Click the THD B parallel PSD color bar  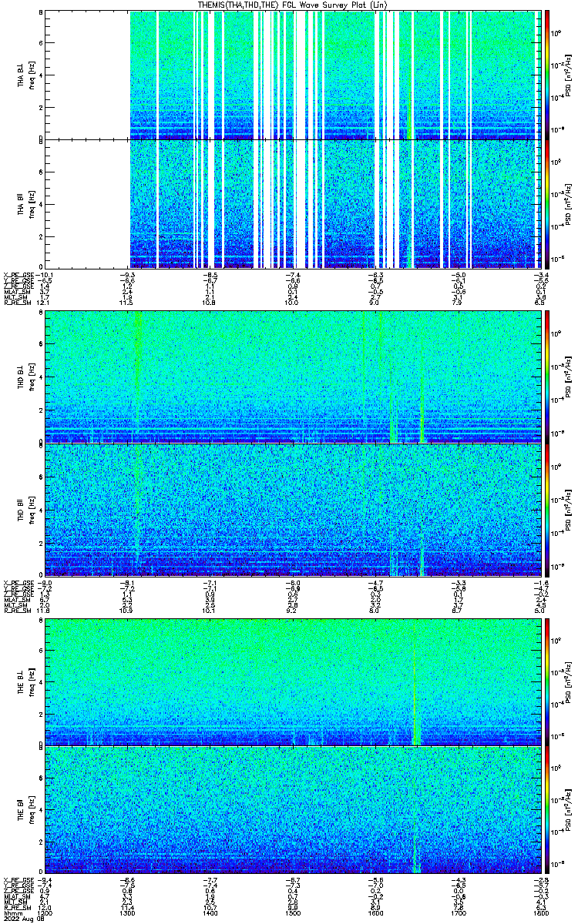pyautogui.click(x=547, y=509)
